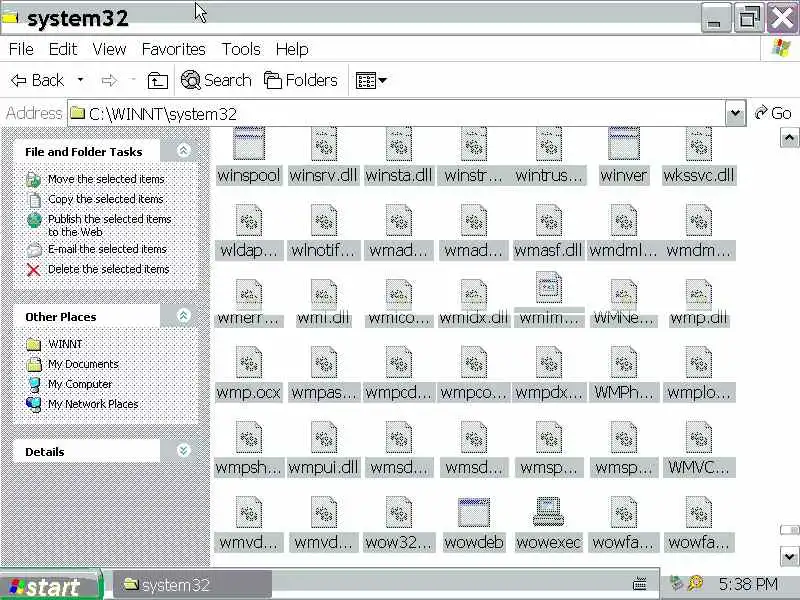Screen dimensions: 800x600
Task: Click the Up folder toolbar icon
Action: [x=158, y=81]
